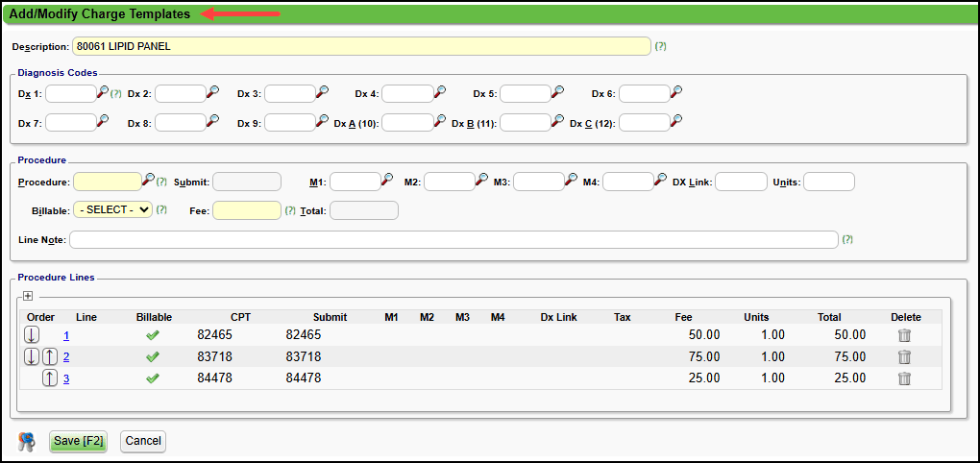Toggle billable checkmark for CPT 82465

(x=153, y=335)
